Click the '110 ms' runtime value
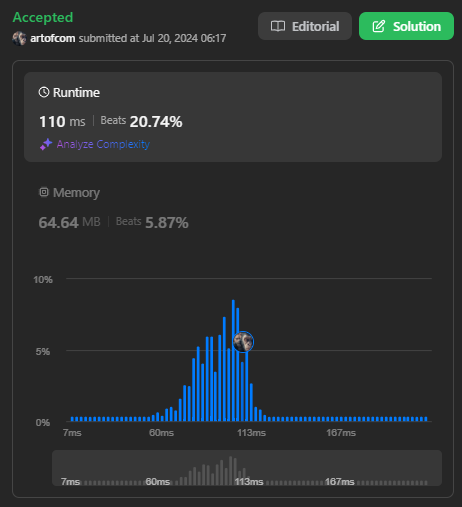462x507 pixels. pyautogui.click(x=62, y=121)
